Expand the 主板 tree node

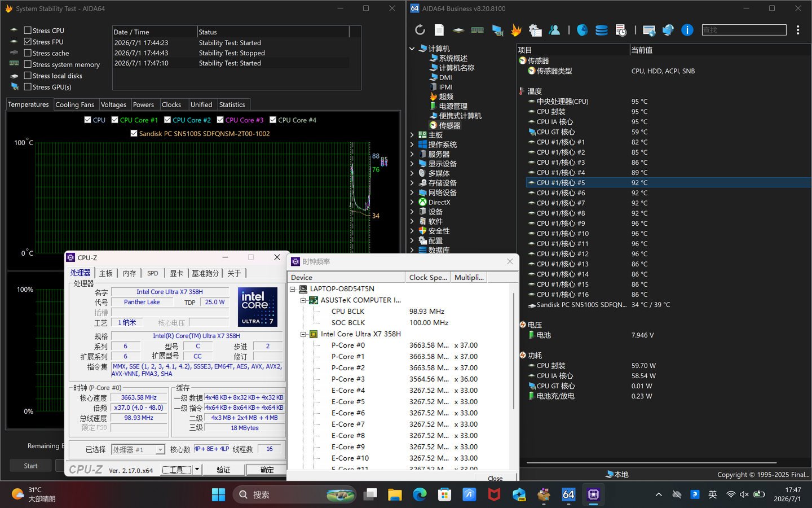412,135
